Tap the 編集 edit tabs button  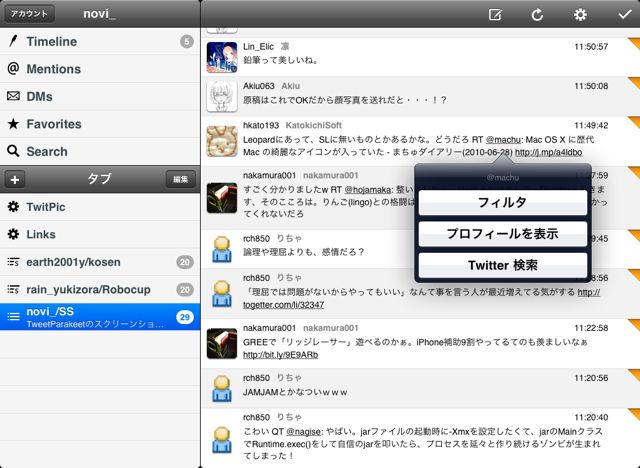[x=180, y=179]
